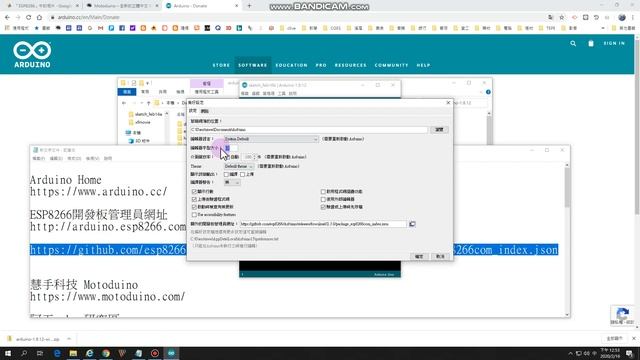Open the COMMUNITY menu on Arduino site
Image resolution: width=640 pixels, height=360 pixels.
[x=391, y=65]
